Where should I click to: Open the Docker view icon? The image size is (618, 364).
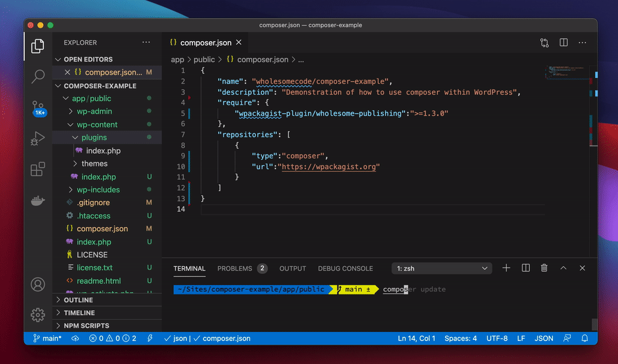38,201
